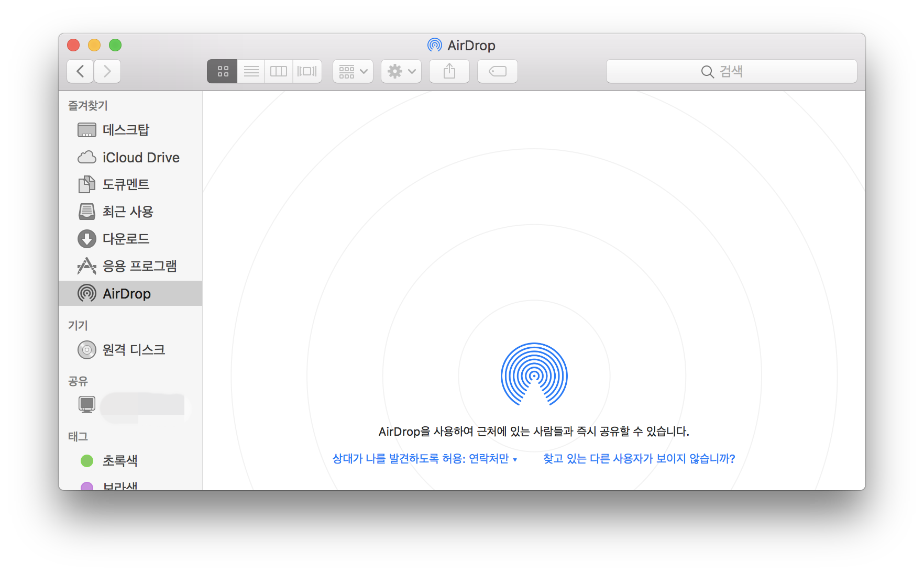This screenshot has height=574, width=924.
Task: Open 다운로드 in the sidebar
Action: click(130, 239)
